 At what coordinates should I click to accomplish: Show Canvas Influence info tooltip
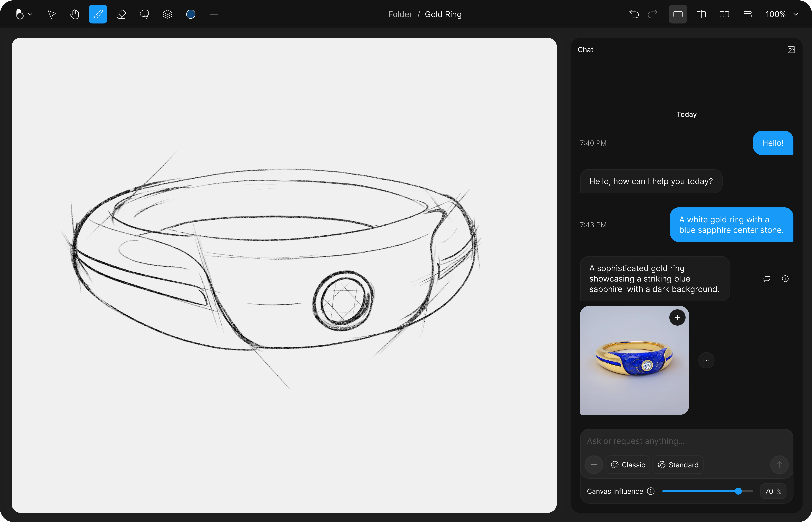tap(651, 491)
